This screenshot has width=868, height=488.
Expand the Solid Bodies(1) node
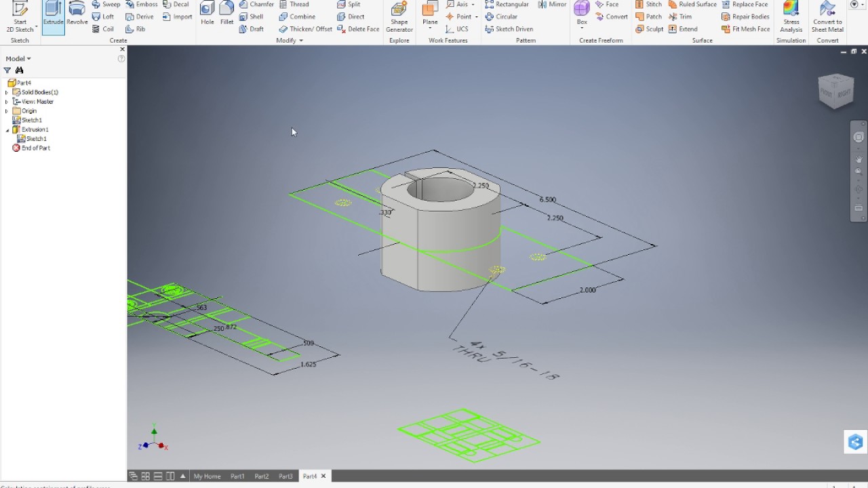tap(7, 92)
